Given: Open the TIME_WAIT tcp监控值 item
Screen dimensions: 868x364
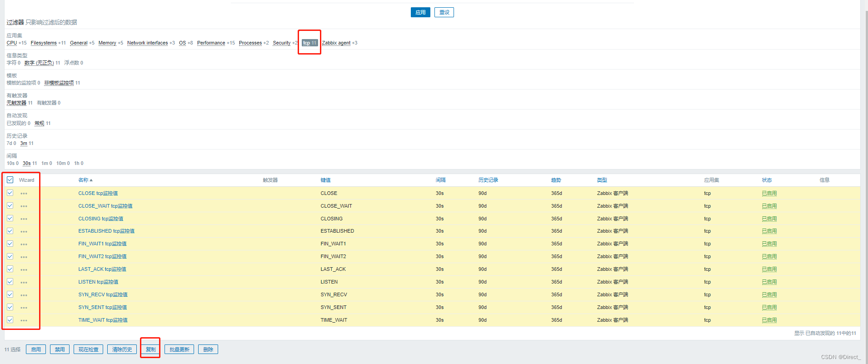Looking at the screenshot, I should tap(103, 320).
